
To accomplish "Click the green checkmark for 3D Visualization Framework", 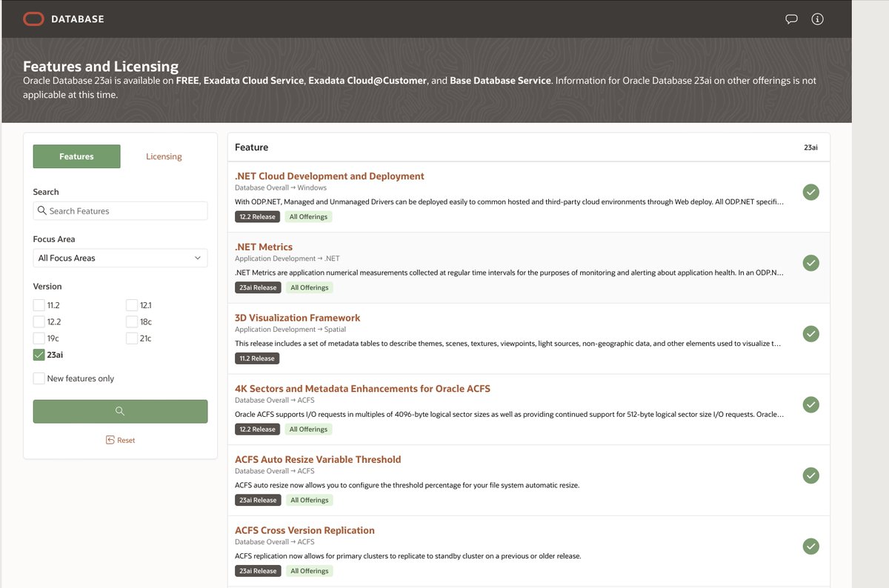I will pos(811,334).
